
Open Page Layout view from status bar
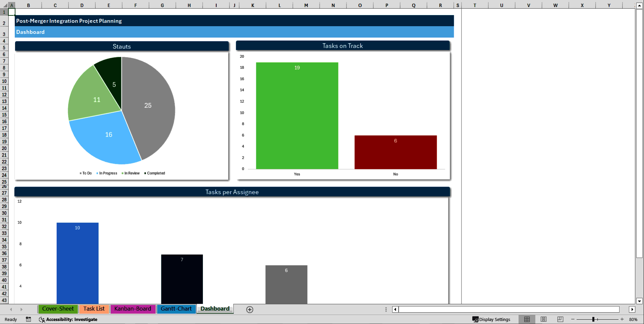pyautogui.click(x=543, y=319)
